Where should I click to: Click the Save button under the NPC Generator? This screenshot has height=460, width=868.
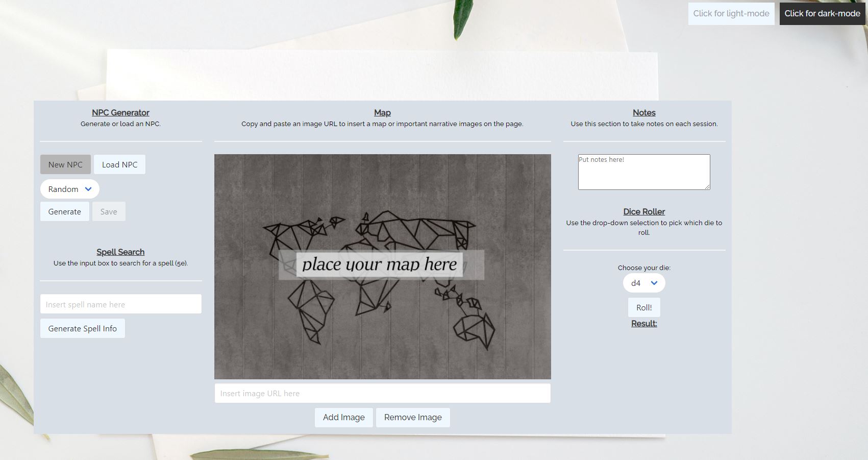(x=109, y=211)
